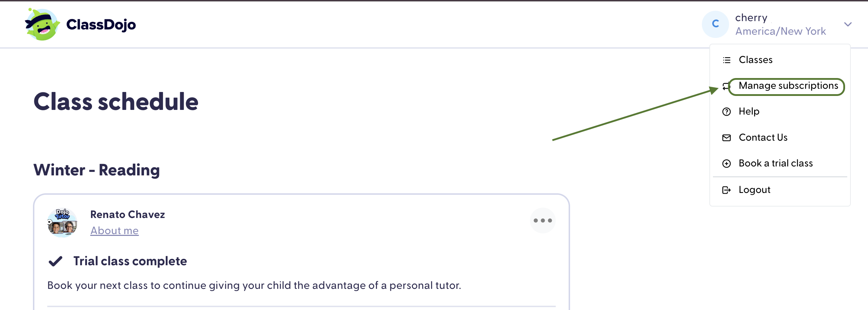Screen dimensions: 868x310
Task: Choose Book a trial class option
Action: (776, 163)
